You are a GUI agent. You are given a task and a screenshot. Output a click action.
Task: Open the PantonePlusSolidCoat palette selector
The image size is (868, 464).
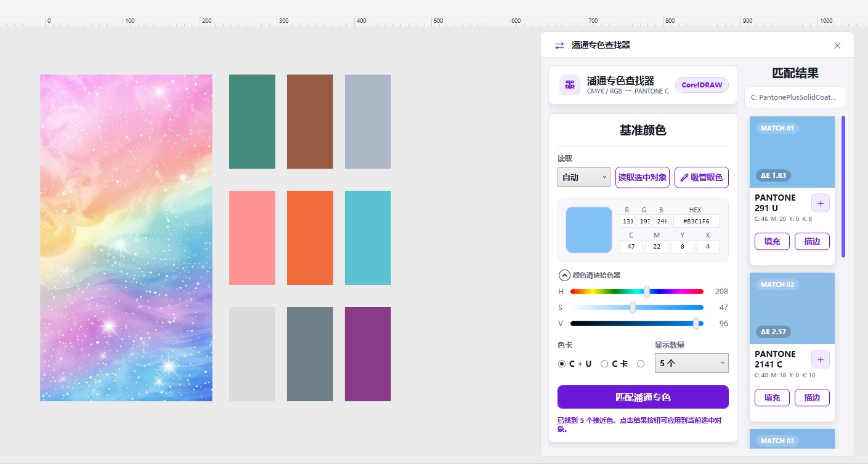coord(795,97)
